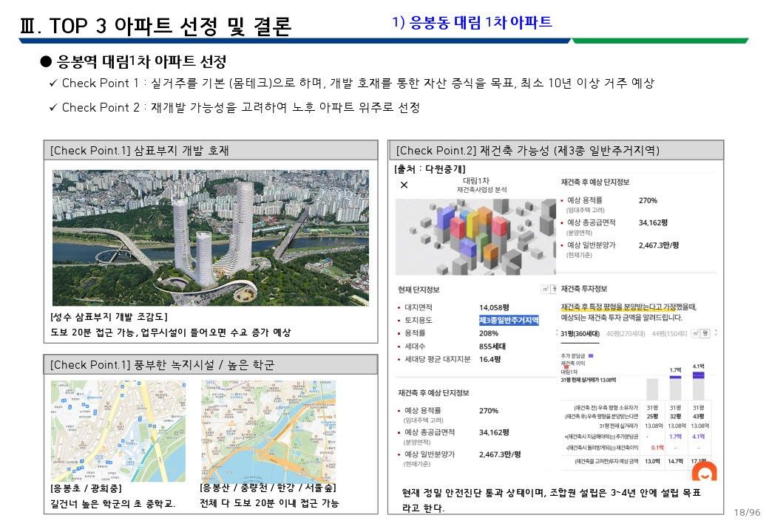Open the orange chat assistant icon
Screen dimensions: 769x532
tap(705, 471)
